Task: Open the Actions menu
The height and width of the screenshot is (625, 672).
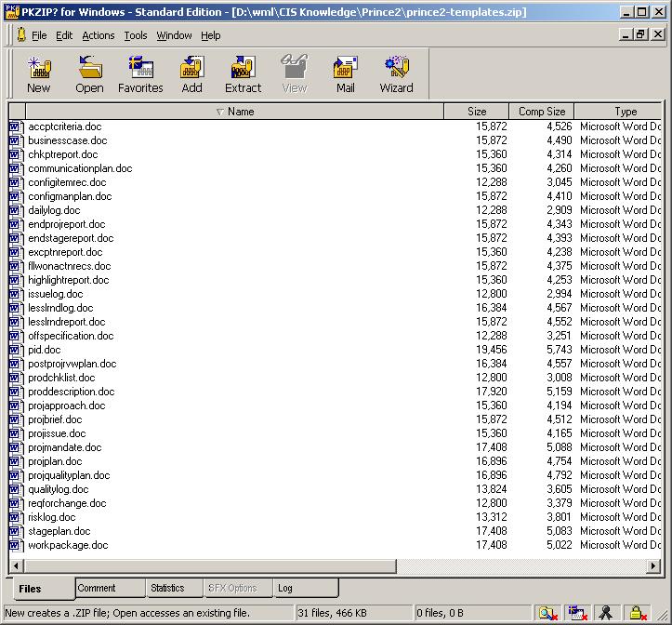Action: 99,35
